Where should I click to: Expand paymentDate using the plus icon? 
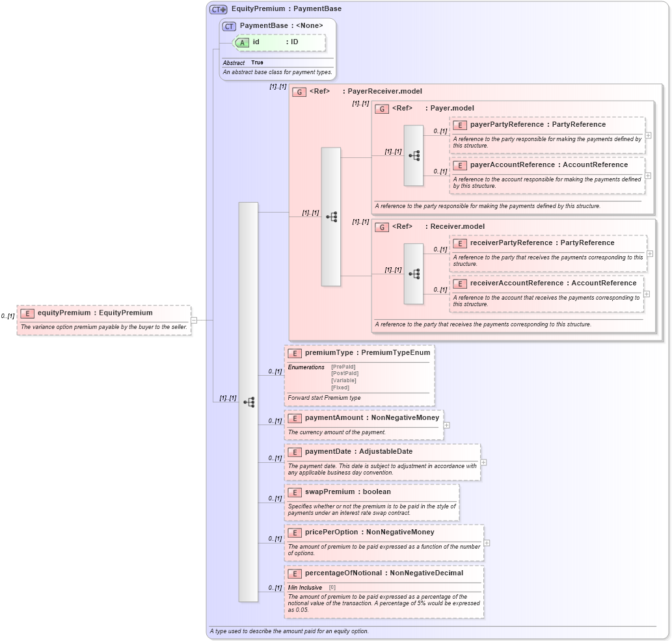click(483, 462)
